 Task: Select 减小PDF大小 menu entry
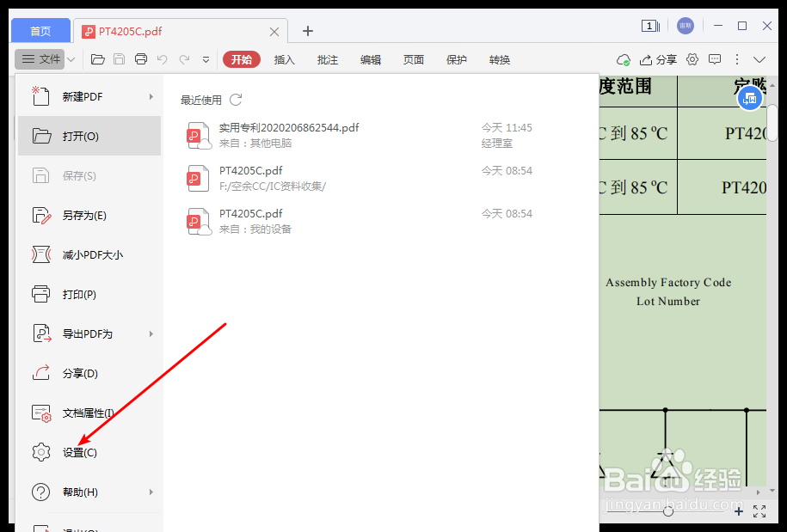point(89,254)
